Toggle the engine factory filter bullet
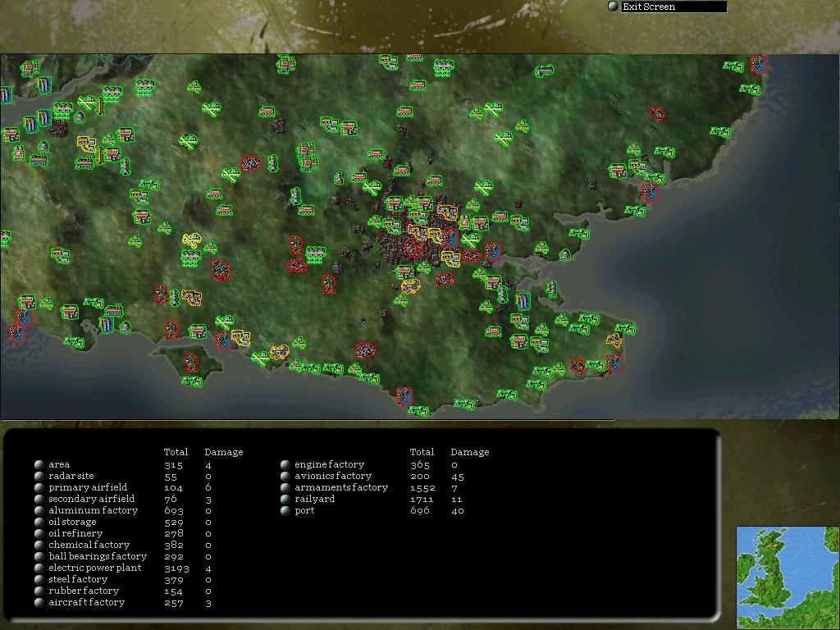The image size is (840, 630). (285, 464)
